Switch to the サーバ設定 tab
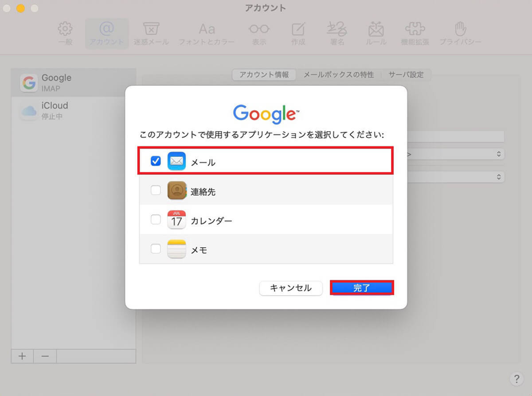Viewport: 532px width, 396px height. pos(406,75)
